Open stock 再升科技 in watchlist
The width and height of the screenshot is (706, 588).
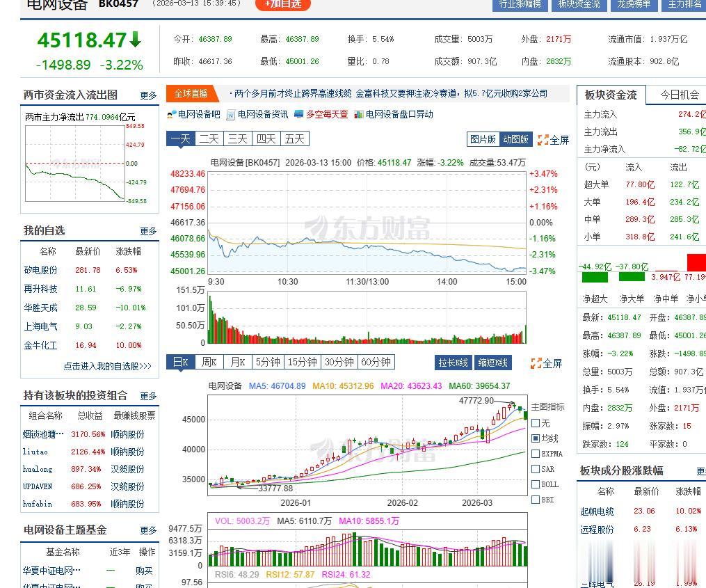click(x=40, y=289)
